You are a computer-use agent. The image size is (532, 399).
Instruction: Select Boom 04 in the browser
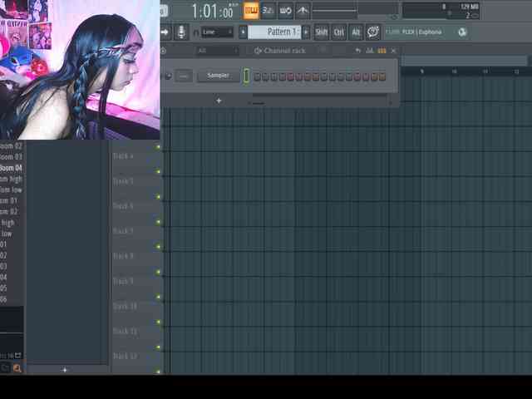tap(12, 168)
